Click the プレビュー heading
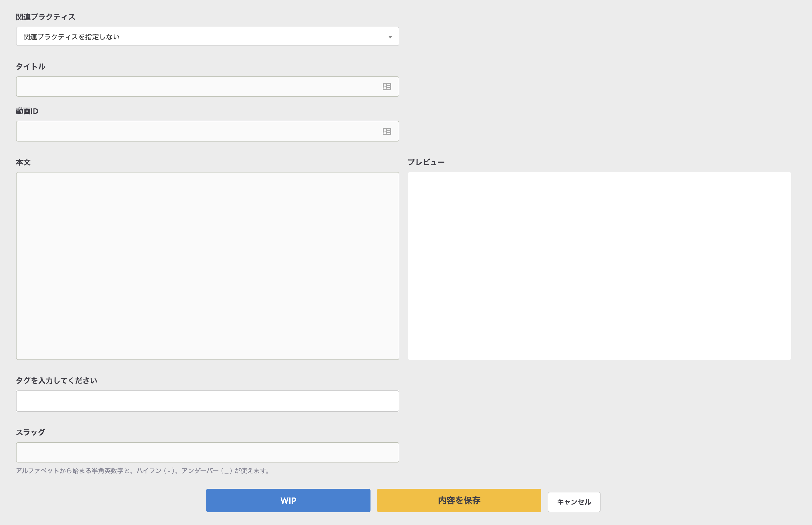Viewport: 812px width, 525px height. coord(426,161)
